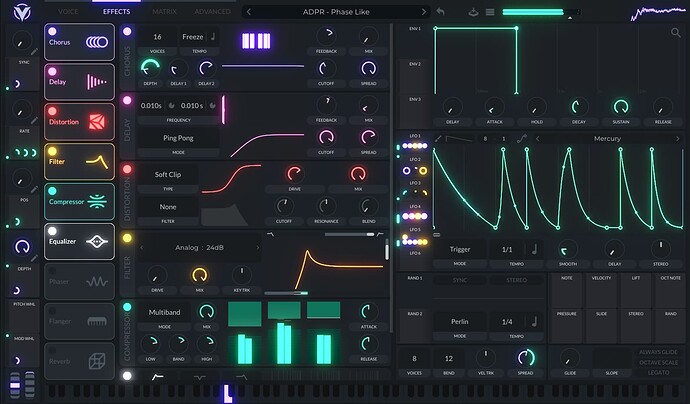Click the chorus tempo note icon
690x404 pixels.
[213, 37]
